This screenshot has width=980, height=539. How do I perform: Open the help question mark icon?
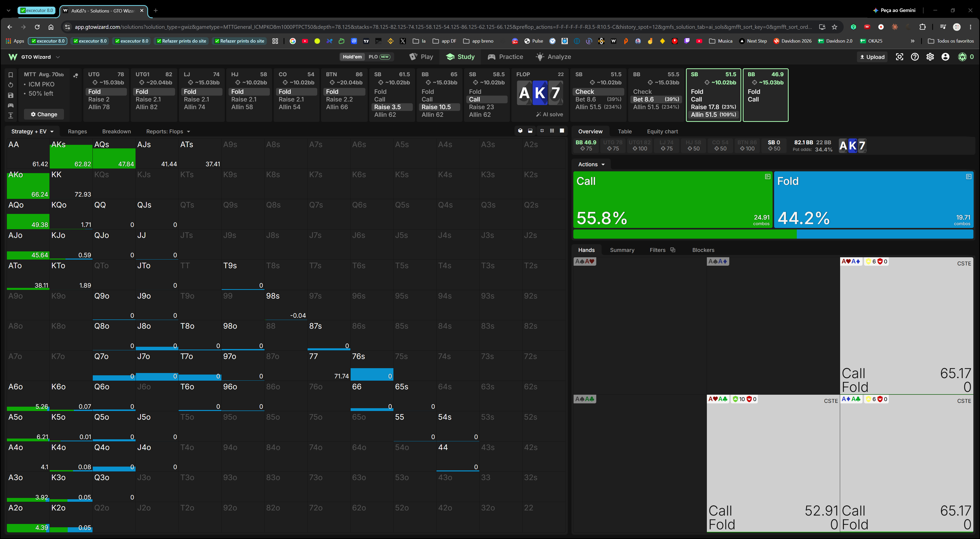point(915,57)
